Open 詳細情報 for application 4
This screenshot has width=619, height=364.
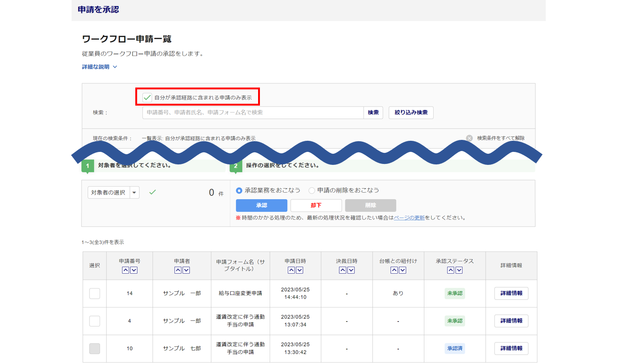(512, 321)
